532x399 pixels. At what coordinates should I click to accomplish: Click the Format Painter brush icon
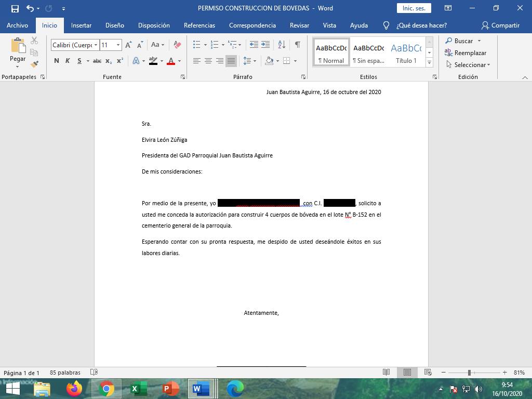point(34,64)
